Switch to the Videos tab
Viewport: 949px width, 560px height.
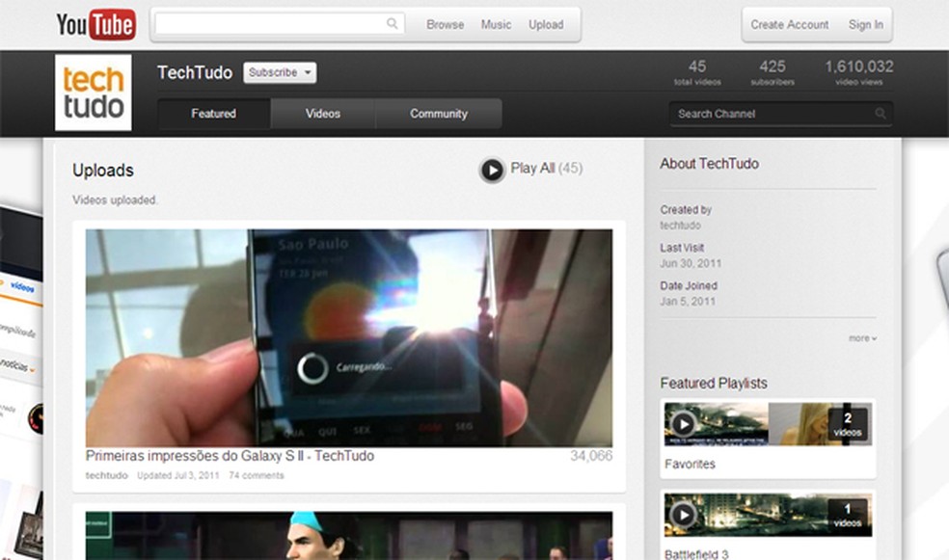point(322,114)
